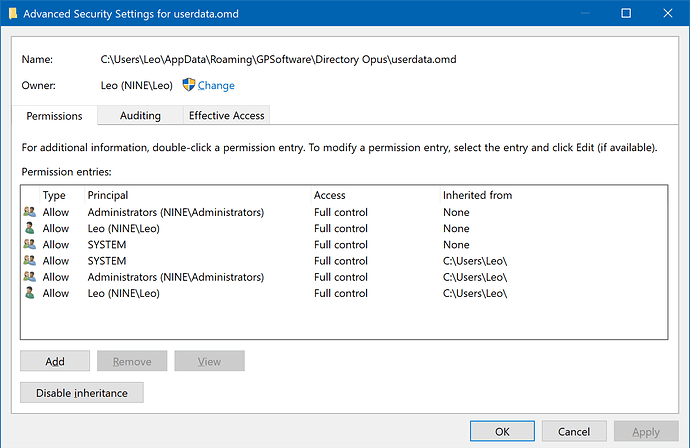
Task: Click the group icon of the non-inherited Administrators entry
Action: click(x=29, y=212)
